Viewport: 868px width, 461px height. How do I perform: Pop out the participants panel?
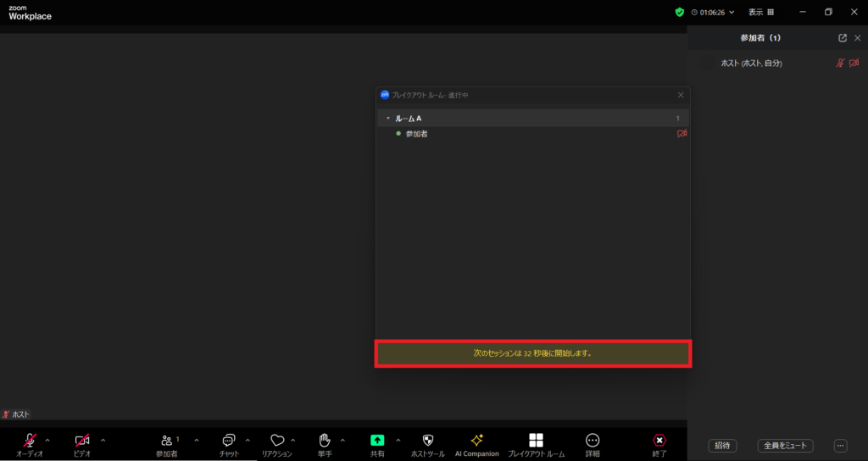[x=842, y=38]
